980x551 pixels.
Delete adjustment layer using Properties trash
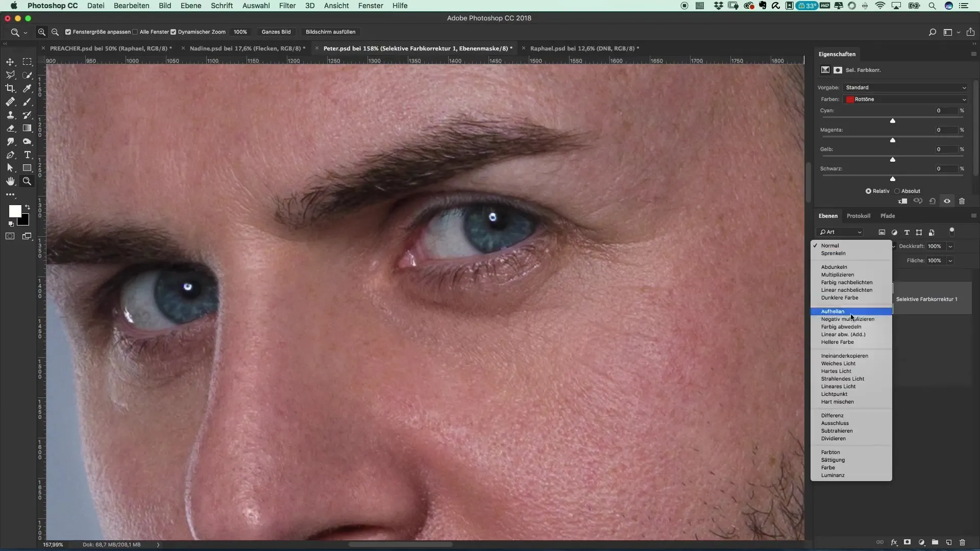962,201
